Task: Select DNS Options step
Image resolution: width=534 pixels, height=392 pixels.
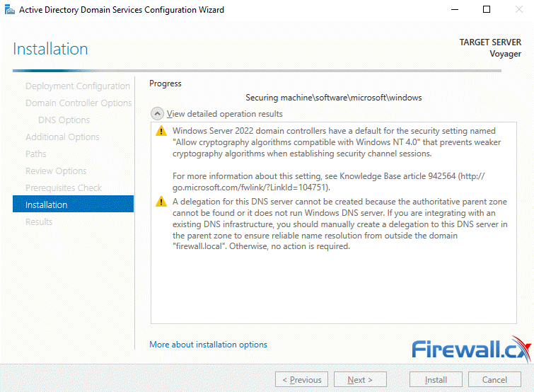Action: [x=64, y=120]
